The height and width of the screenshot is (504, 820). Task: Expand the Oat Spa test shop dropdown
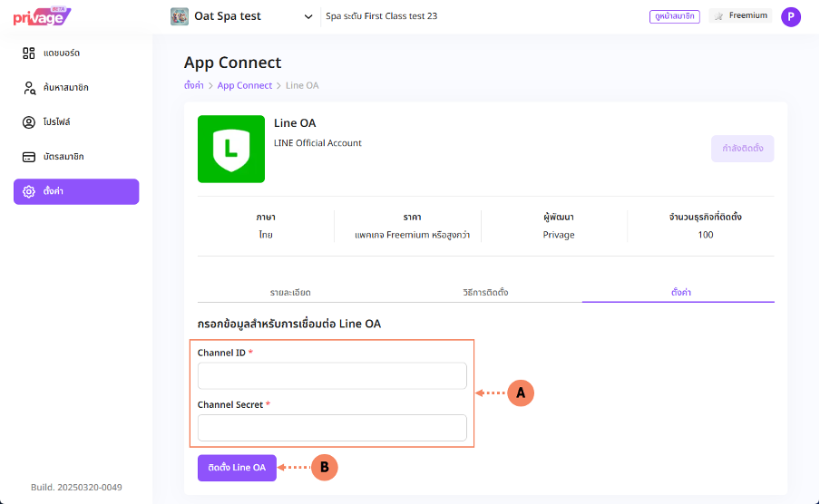click(308, 16)
